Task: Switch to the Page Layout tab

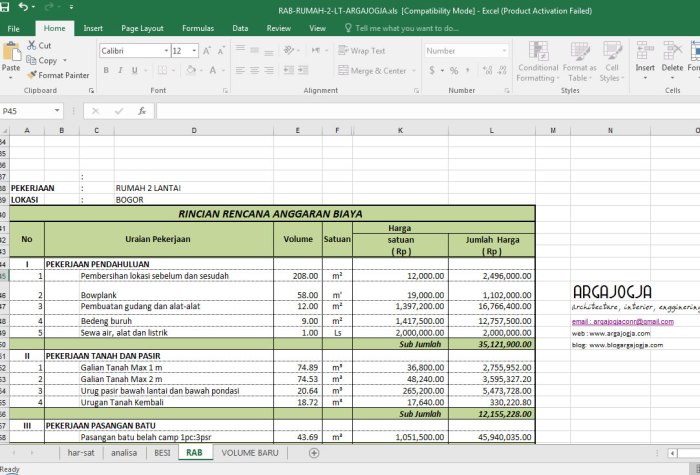Action: (142, 28)
